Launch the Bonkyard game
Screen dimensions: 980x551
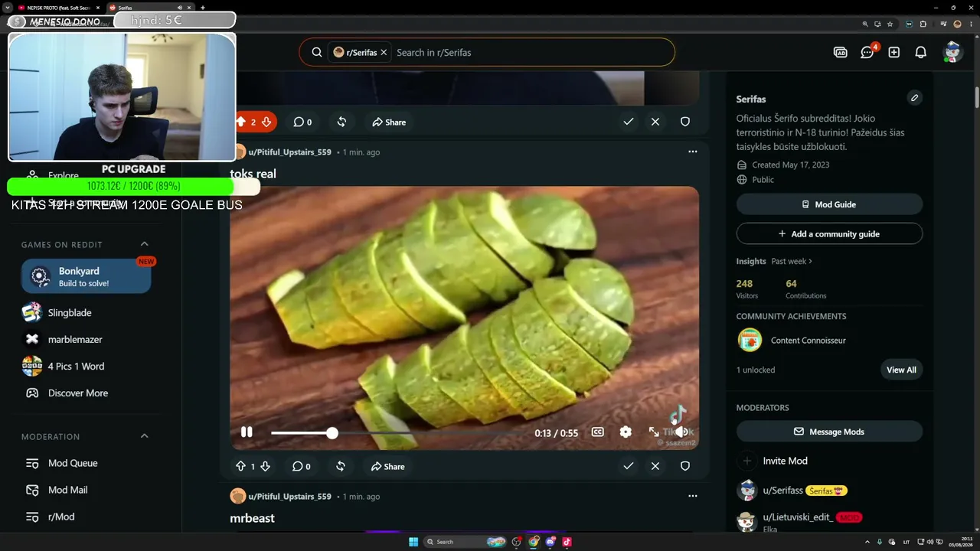click(x=87, y=276)
